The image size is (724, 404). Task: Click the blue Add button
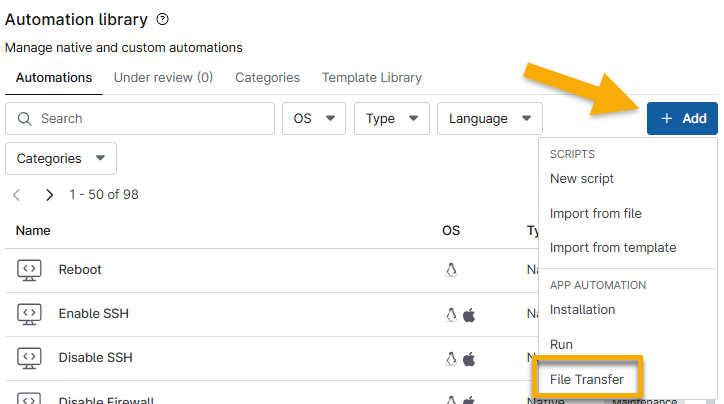point(682,119)
